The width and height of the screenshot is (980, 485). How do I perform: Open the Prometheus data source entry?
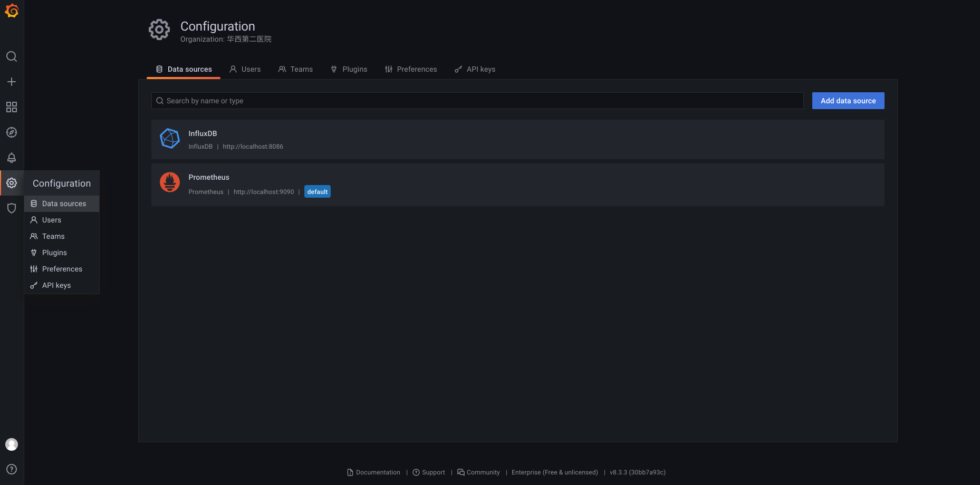(x=209, y=178)
